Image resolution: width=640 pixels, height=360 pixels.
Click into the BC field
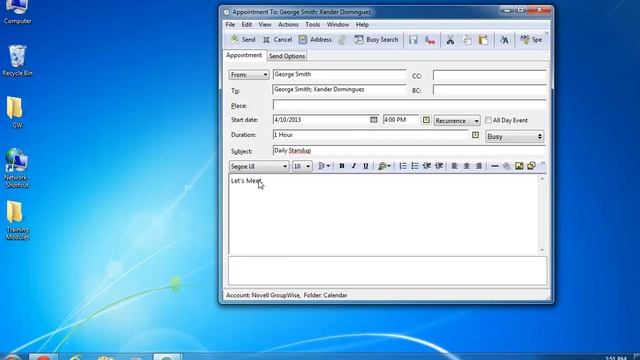489,90
